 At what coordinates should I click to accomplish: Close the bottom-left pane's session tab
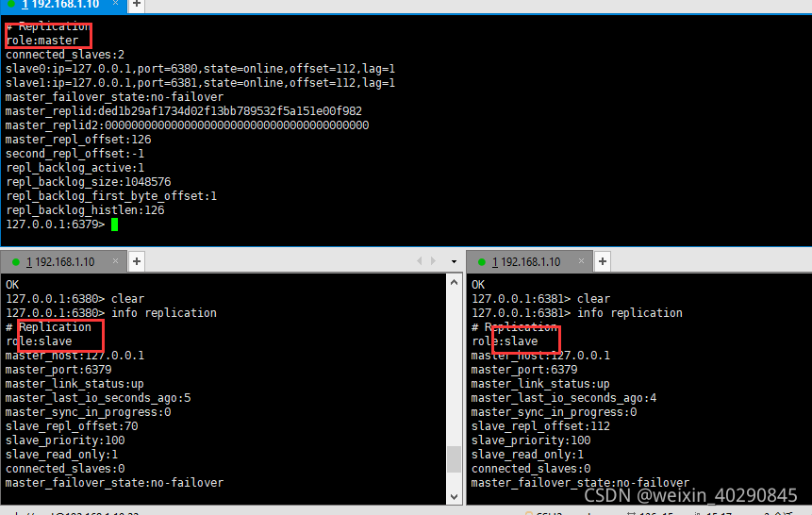tap(115, 261)
